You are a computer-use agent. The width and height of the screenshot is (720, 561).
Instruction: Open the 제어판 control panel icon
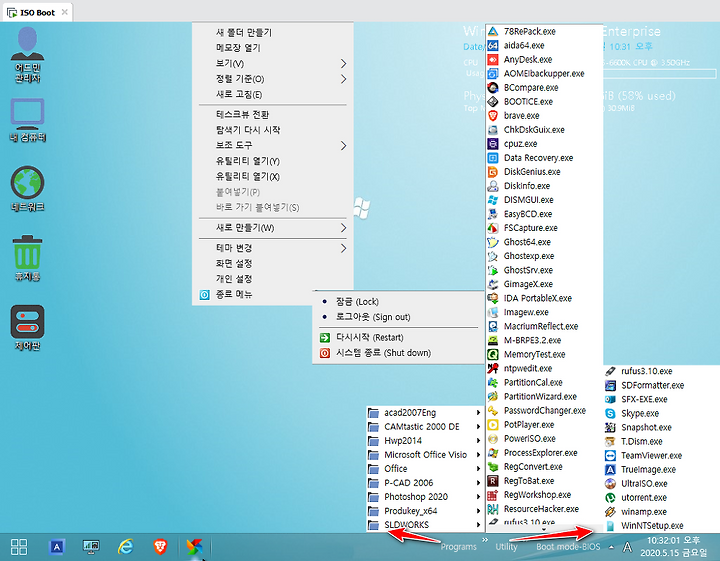pyautogui.click(x=28, y=328)
